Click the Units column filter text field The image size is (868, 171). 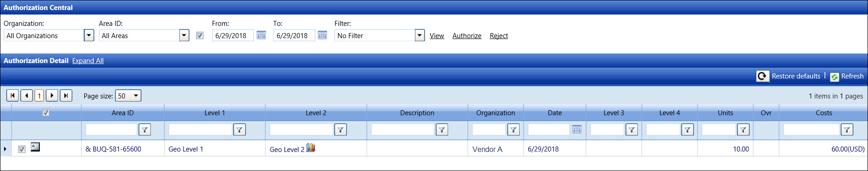pyautogui.click(x=719, y=130)
